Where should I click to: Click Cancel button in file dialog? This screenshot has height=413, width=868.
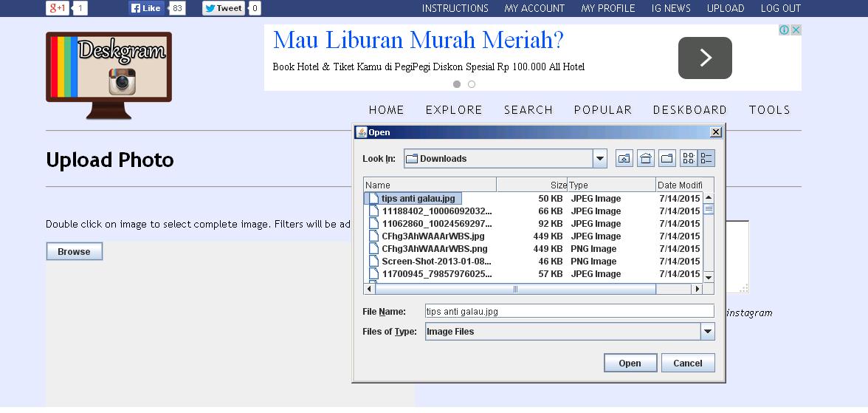pyautogui.click(x=688, y=363)
